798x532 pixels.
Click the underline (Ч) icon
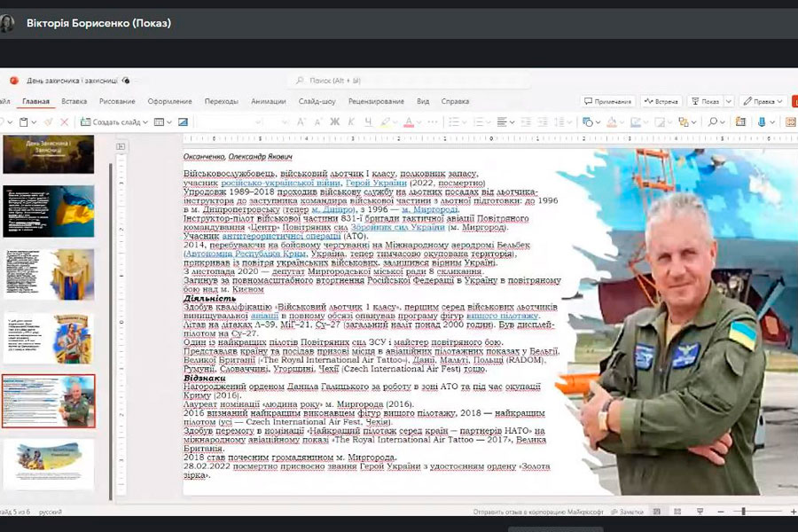366,121
